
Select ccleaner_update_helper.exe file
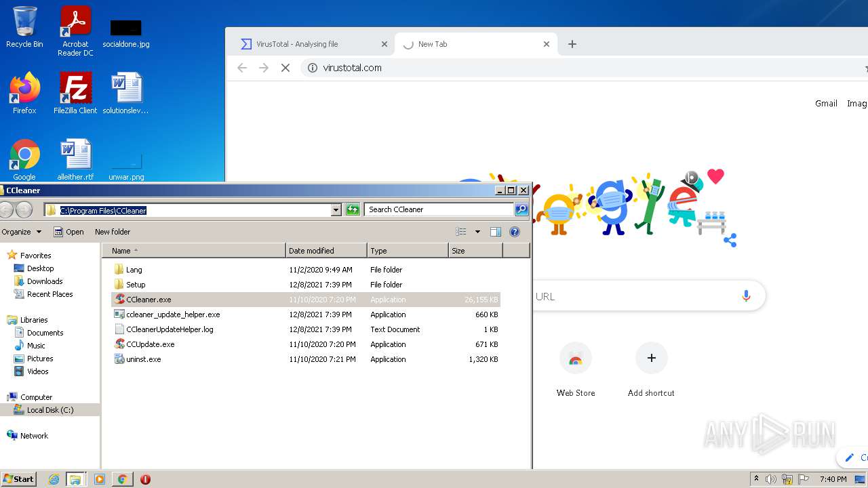click(x=306, y=314)
